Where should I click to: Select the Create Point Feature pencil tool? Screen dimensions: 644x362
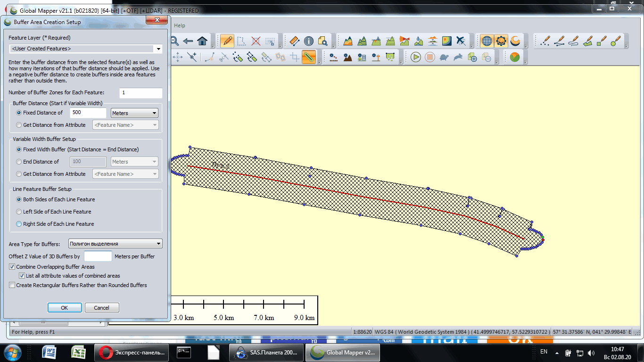pos(545,41)
